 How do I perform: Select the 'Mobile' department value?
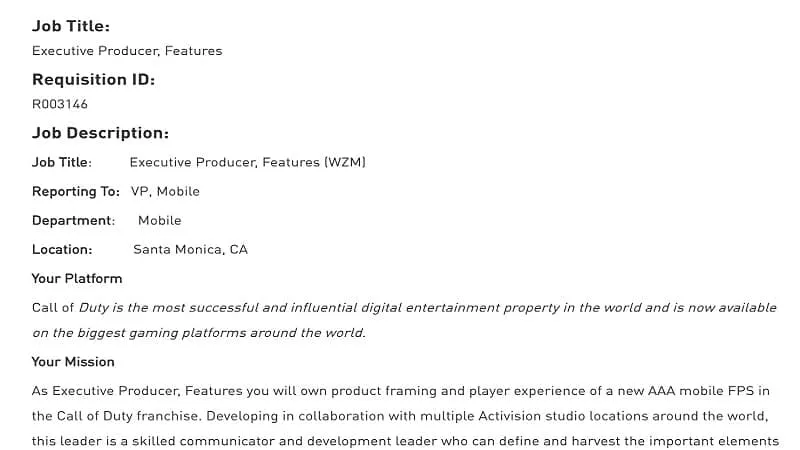click(x=160, y=220)
